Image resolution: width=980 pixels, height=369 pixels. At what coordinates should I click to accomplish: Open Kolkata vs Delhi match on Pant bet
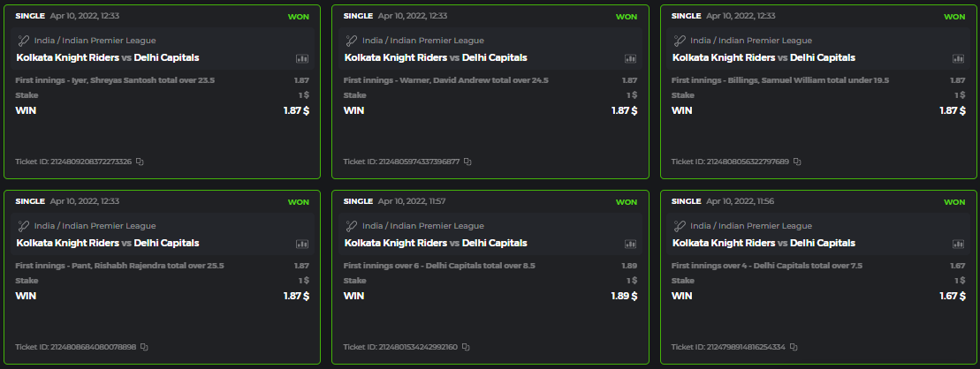[107, 244]
